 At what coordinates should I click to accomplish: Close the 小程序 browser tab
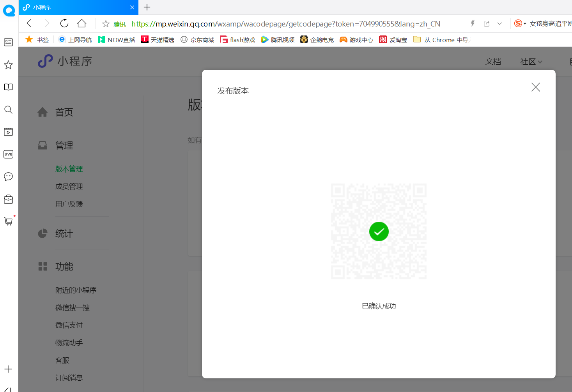pos(132,7)
